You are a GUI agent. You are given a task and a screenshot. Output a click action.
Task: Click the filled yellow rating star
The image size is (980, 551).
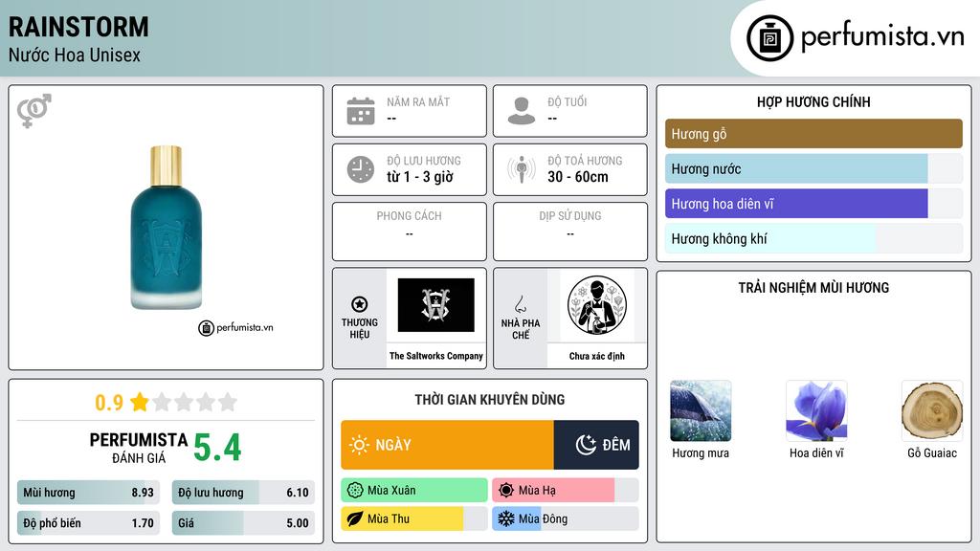click(x=140, y=402)
